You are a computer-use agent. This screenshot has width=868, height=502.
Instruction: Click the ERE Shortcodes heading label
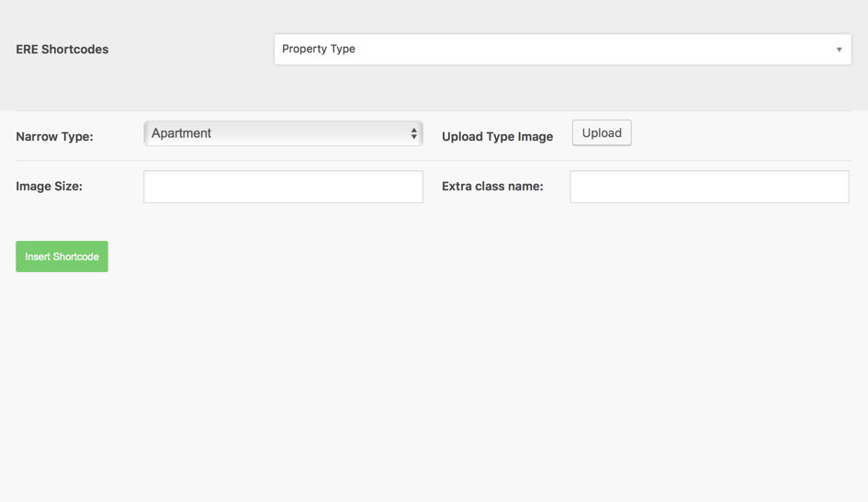tap(62, 50)
